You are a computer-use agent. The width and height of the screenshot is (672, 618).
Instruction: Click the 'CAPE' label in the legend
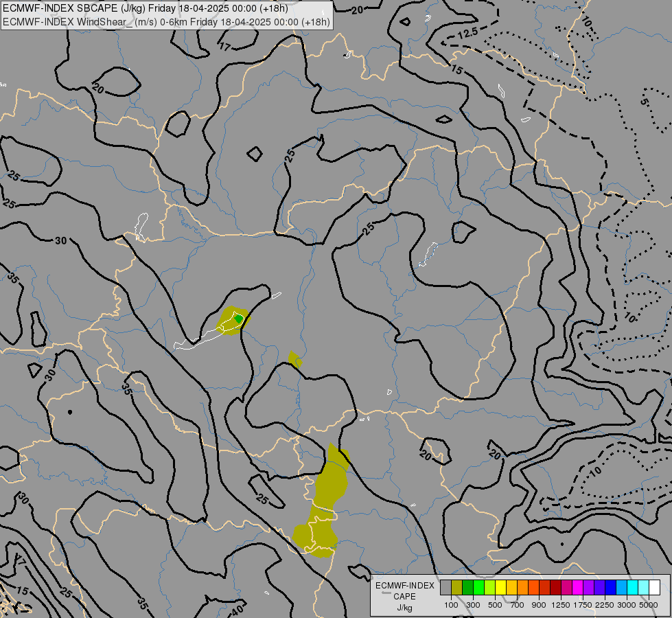tap(404, 597)
